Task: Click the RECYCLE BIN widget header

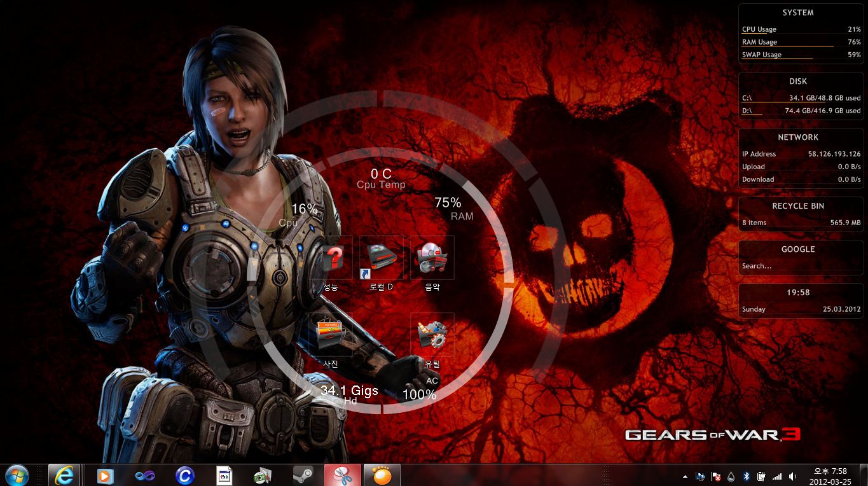Action: 798,206
